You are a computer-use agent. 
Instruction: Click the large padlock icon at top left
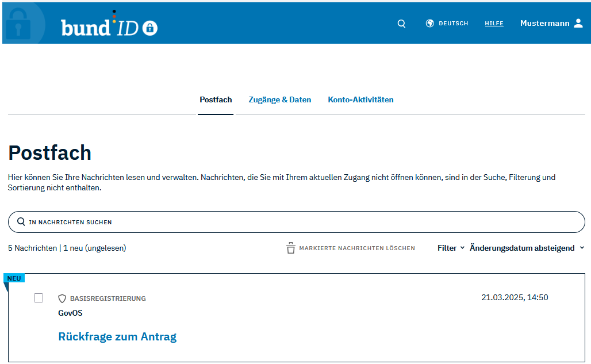click(18, 24)
